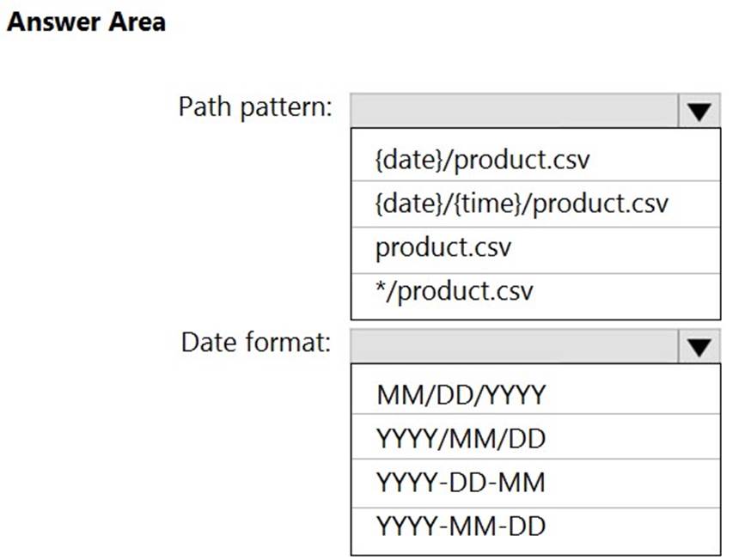Click the Path pattern dropdown arrow
Image resolution: width=751 pixels, height=560 pixels.
699,111
